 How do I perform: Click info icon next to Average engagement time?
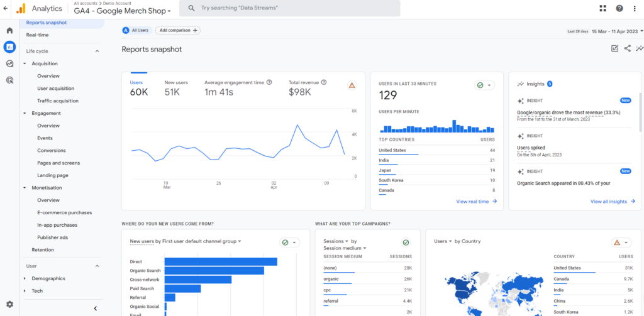[x=269, y=82]
